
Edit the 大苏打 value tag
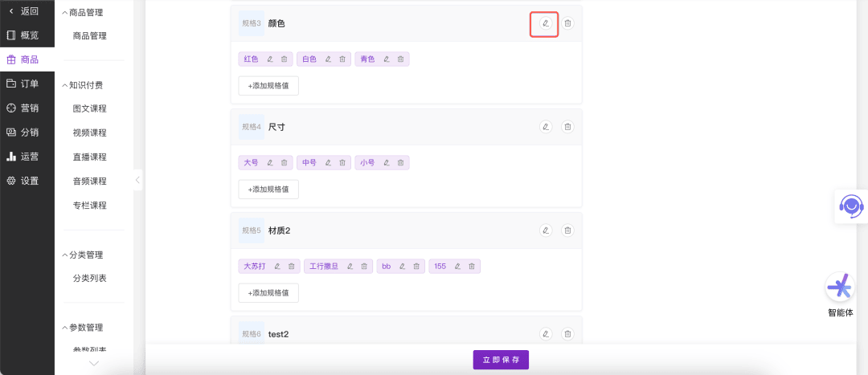coord(277,266)
